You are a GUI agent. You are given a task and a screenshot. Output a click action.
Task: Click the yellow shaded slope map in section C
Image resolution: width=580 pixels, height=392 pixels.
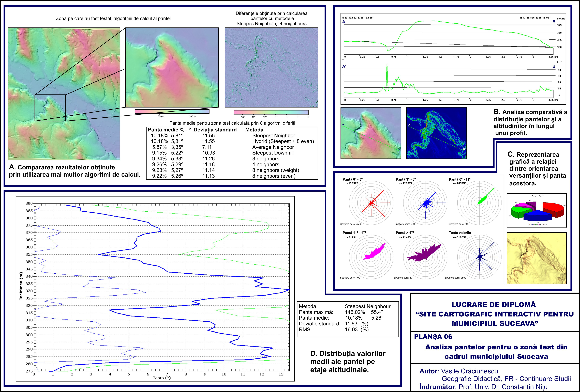pos(537,258)
